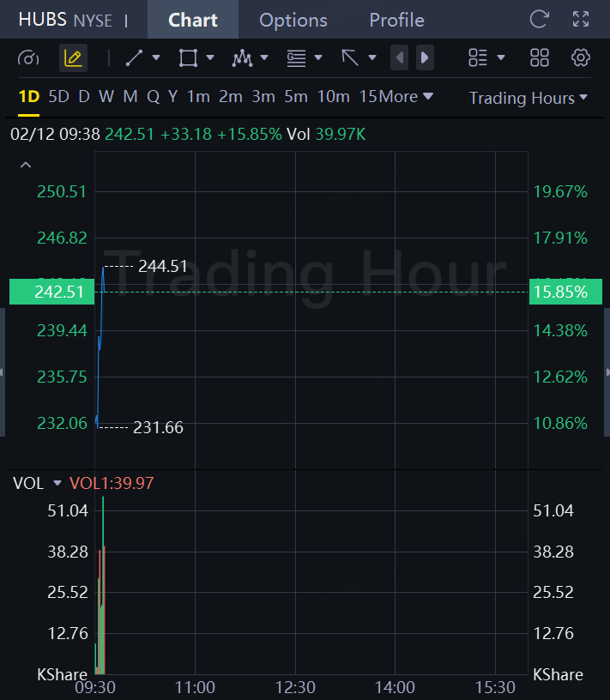Open arrow tool dropdown arrow
Screen dimensions: 610x700
click(x=372, y=57)
